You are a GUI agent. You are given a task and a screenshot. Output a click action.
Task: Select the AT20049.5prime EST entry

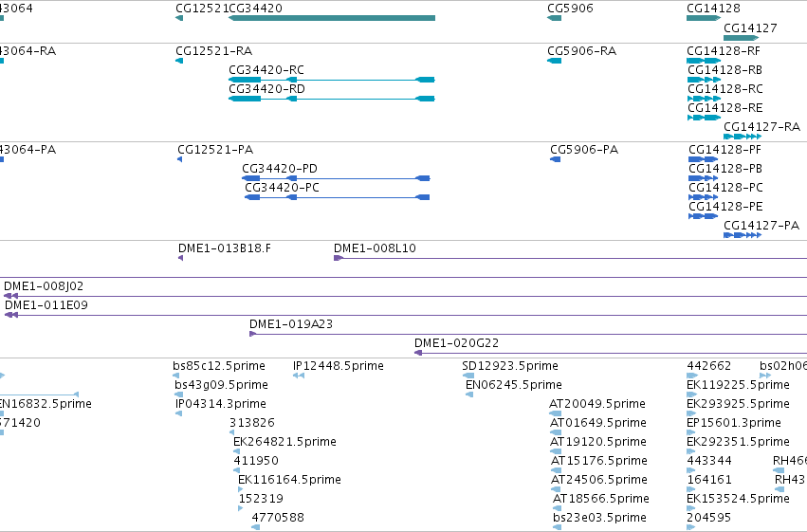click(x=597, y=404)
